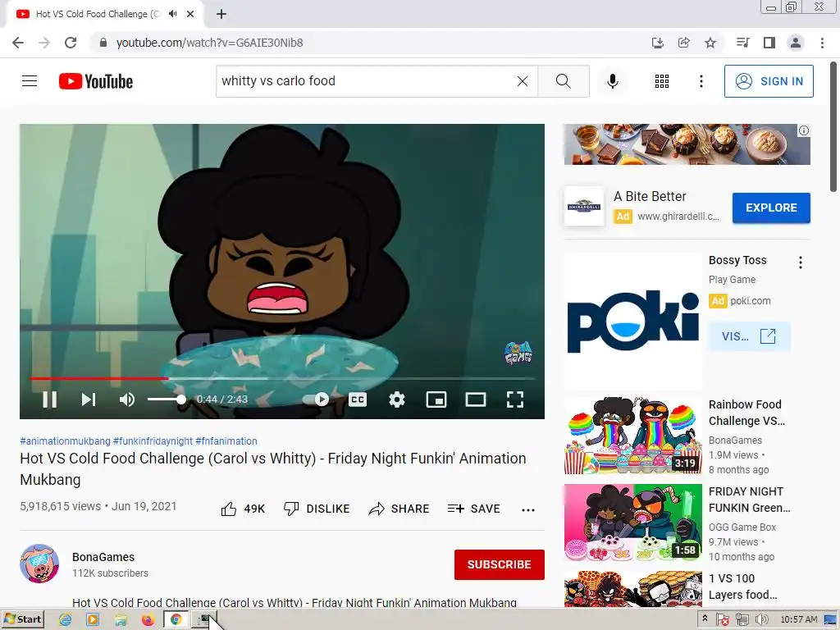Screen dimensions: 840x630
Task: Click the search magnifier button
Action: tap(563, 81)
